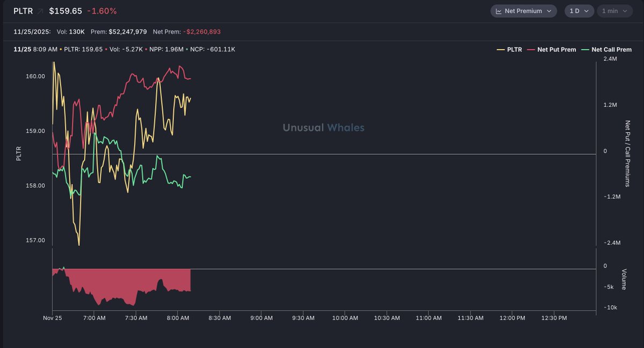Click the arrow icon beside the PLTR ticker
This screenshot has width=644, height=348.
point(40,11)
